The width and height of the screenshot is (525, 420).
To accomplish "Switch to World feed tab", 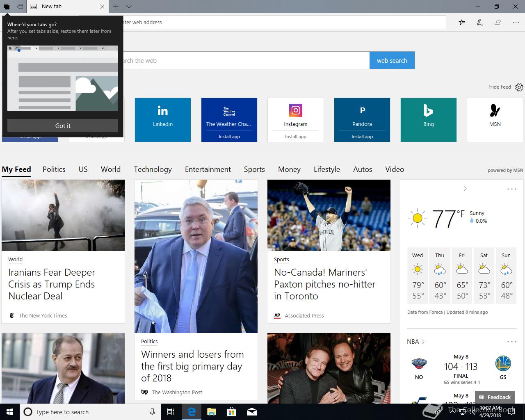I will click(111, 169).
